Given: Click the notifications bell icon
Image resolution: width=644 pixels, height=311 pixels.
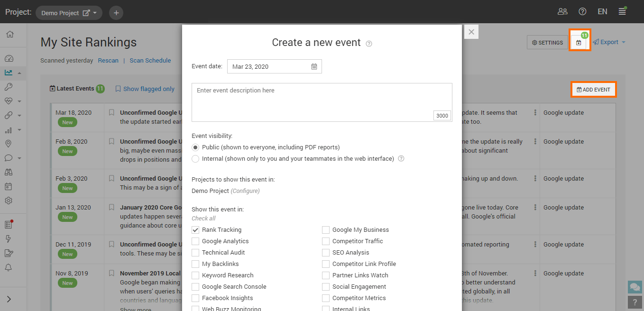Looking at the screenshot, I should point(9,267).
